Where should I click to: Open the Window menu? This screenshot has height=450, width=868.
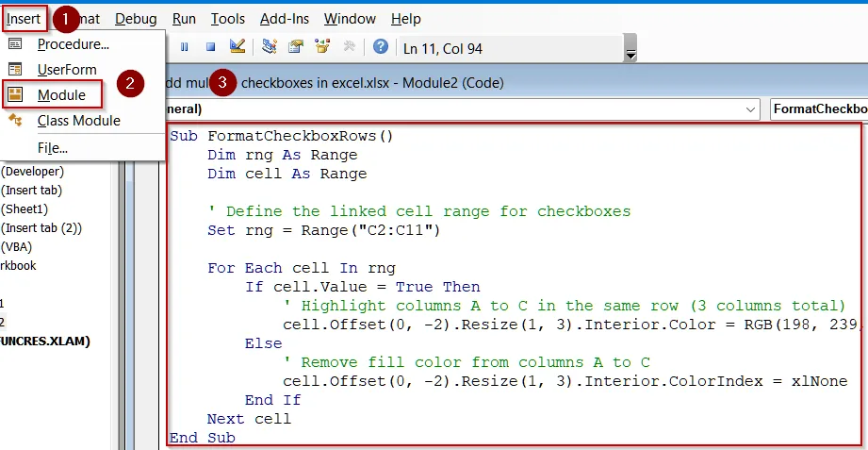click(x=350, y=19)
